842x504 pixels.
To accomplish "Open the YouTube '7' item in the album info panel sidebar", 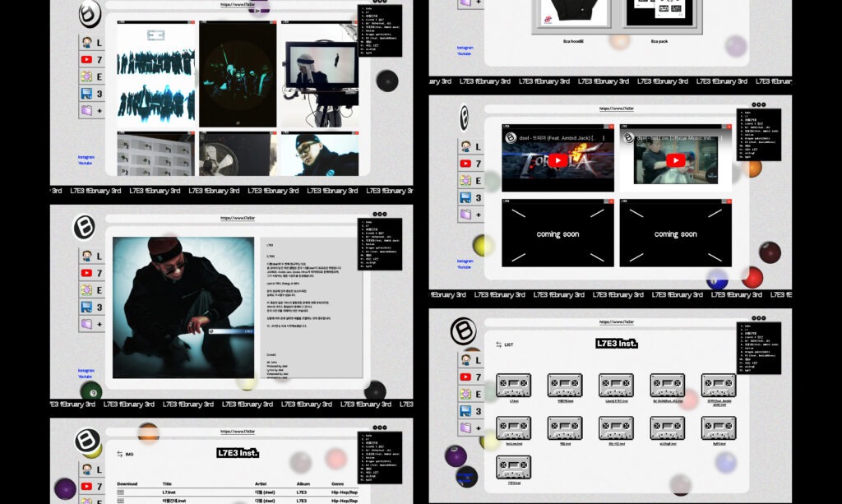I will (92, 273).
